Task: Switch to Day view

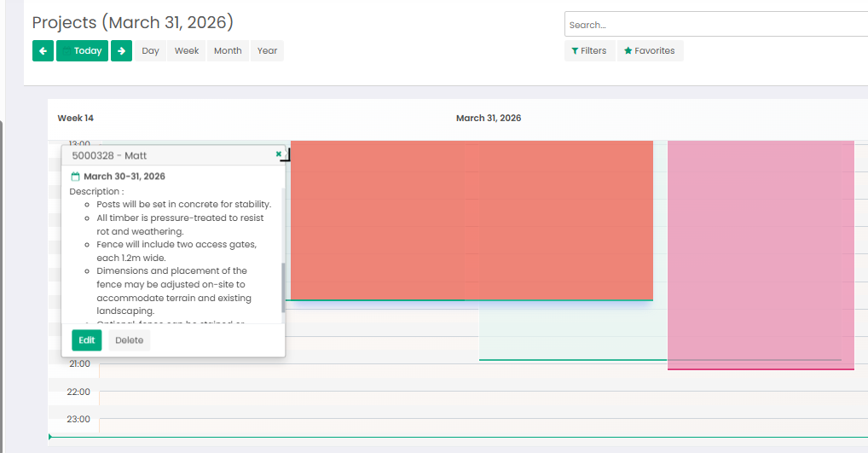Action: tap(151, 51)
